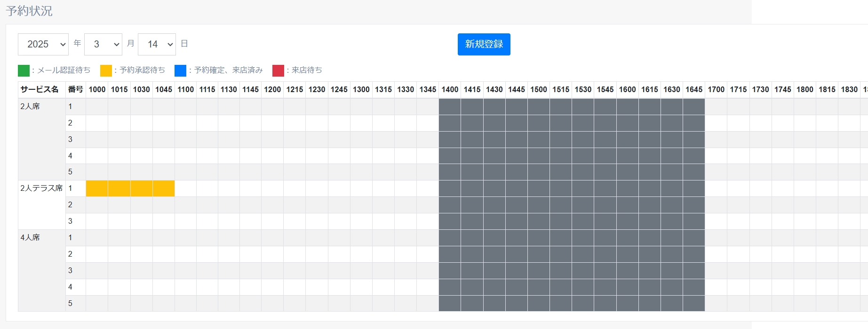This screenshot has width=868, height=329.
Task: Click the 番号 column header
Action: [x=75, y=89]
